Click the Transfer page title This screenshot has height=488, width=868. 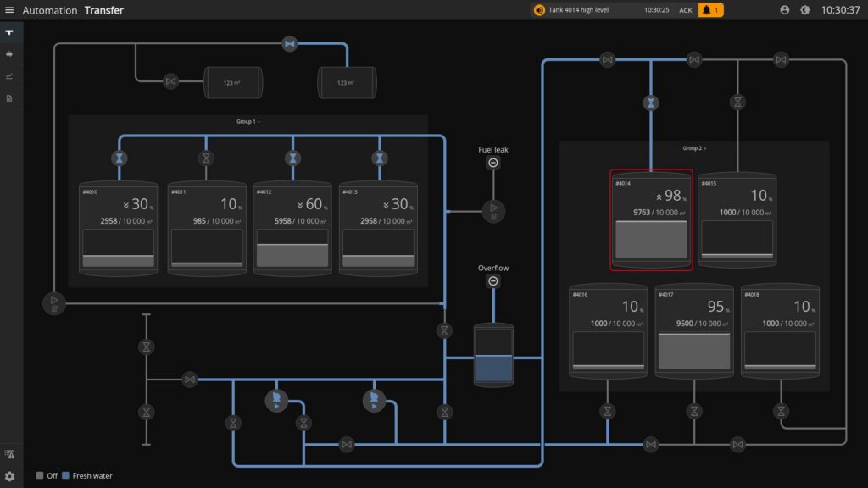(x=104, y=10)
